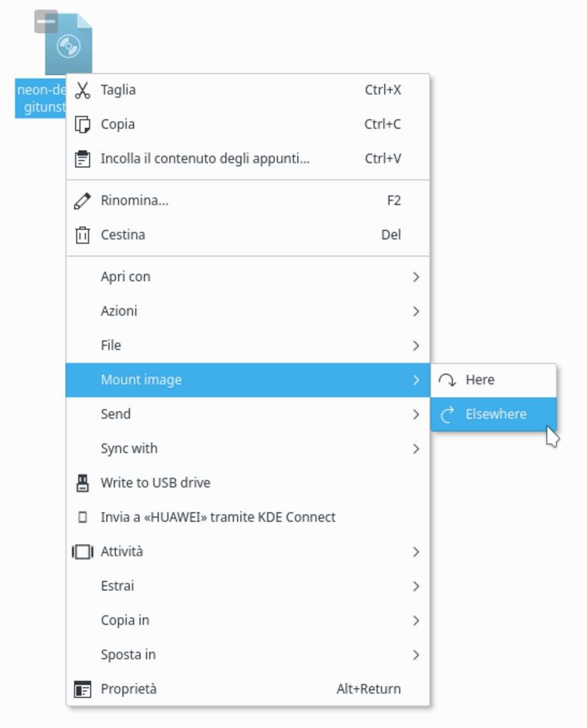This screenshot has height=728, width=587.
Task: Click the clipboard paste icon
Action: (x=83, y=159)
